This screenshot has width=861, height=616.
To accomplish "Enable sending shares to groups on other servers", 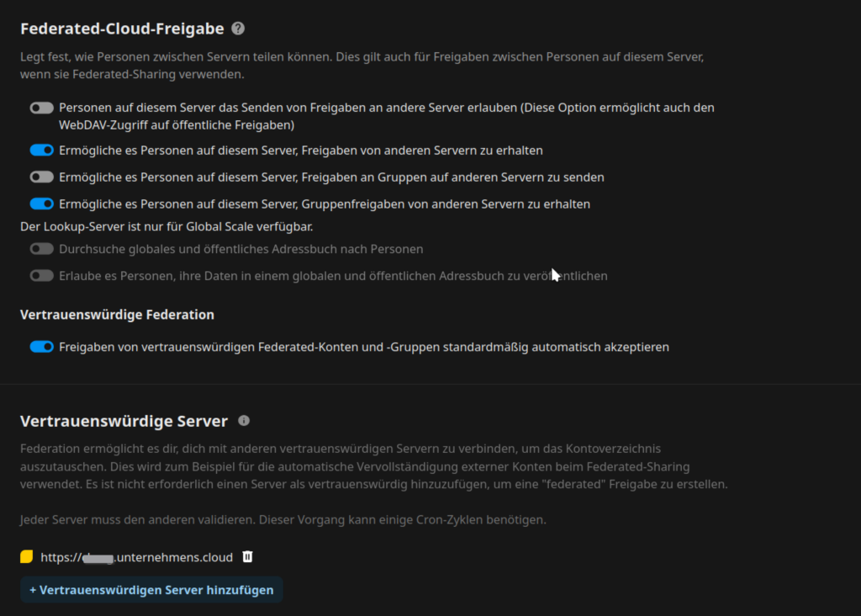I will pyautogui.click(x=41, y=177).
